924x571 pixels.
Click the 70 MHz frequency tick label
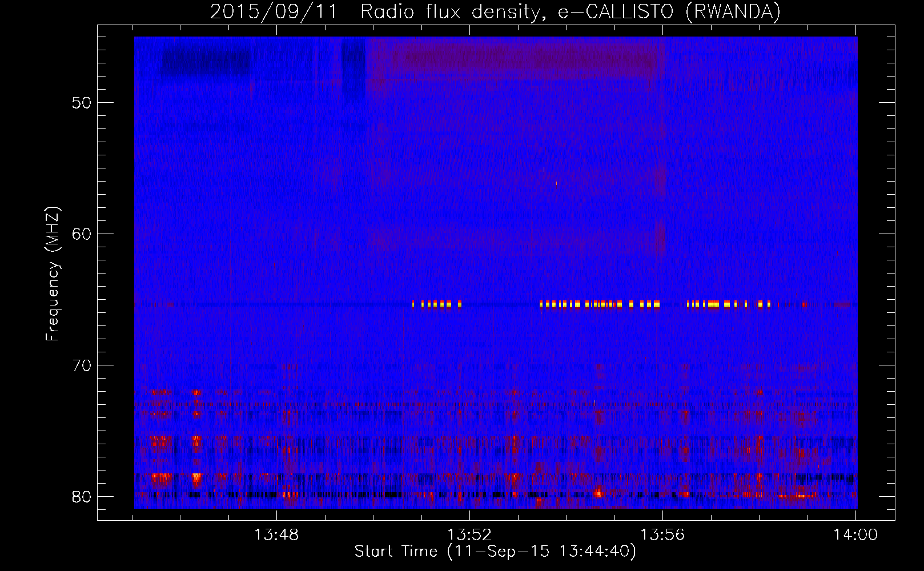(82, 365)
